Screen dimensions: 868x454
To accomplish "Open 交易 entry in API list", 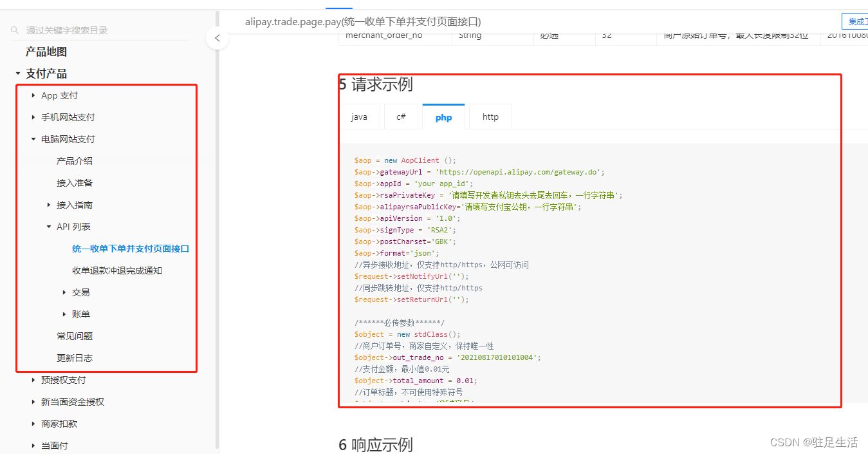I will click(x=81, y=292).
